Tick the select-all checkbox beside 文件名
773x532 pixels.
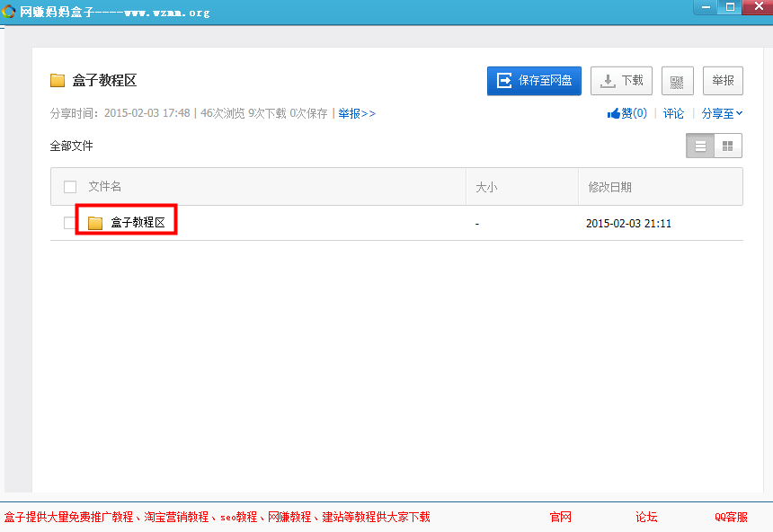70,187
